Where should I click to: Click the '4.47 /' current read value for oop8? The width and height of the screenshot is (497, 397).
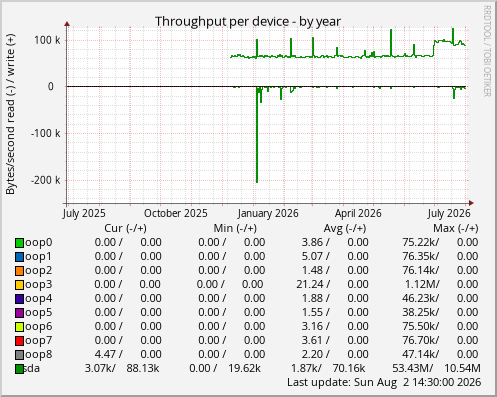[108, 354]
